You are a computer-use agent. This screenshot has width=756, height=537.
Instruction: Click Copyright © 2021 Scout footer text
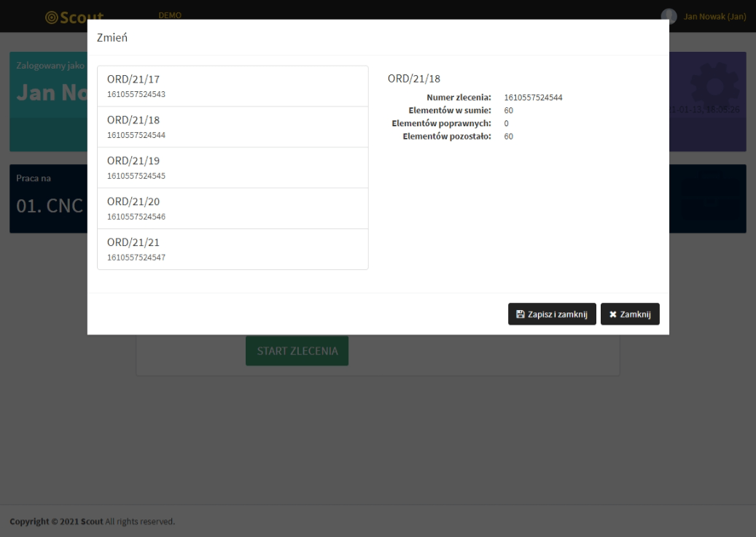click(x=56, y=522)
